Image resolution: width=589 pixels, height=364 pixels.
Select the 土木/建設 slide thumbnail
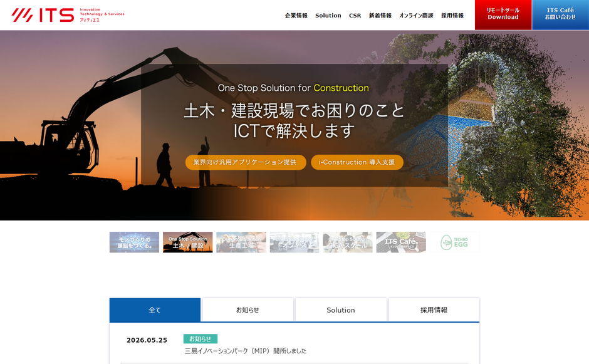pyautogui.click(x=187, y=242)
